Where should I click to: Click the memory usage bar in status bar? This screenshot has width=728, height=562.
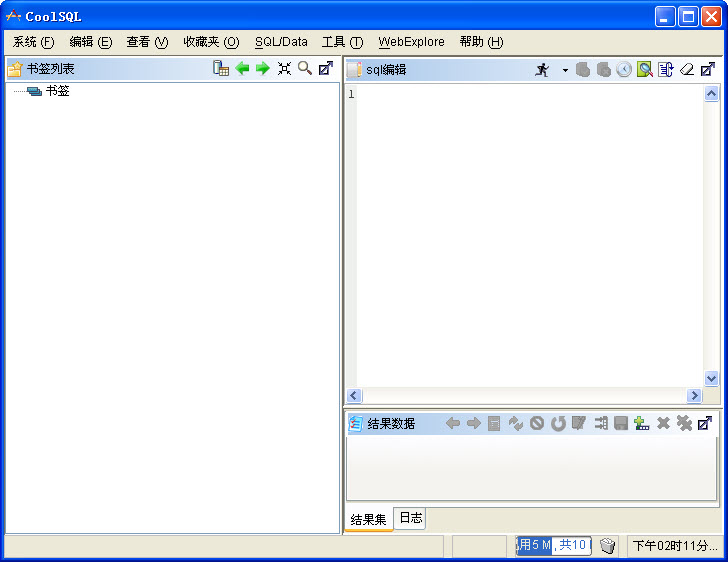tap(553, 546)
